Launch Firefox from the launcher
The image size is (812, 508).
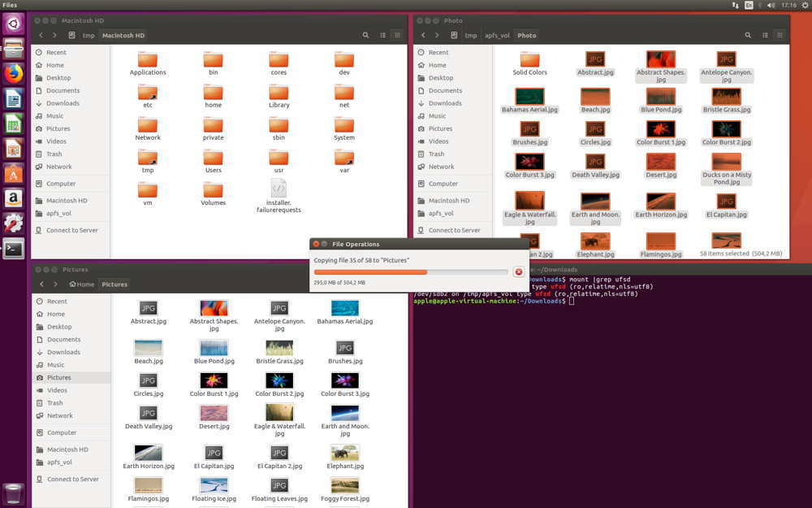pos(13,75)
